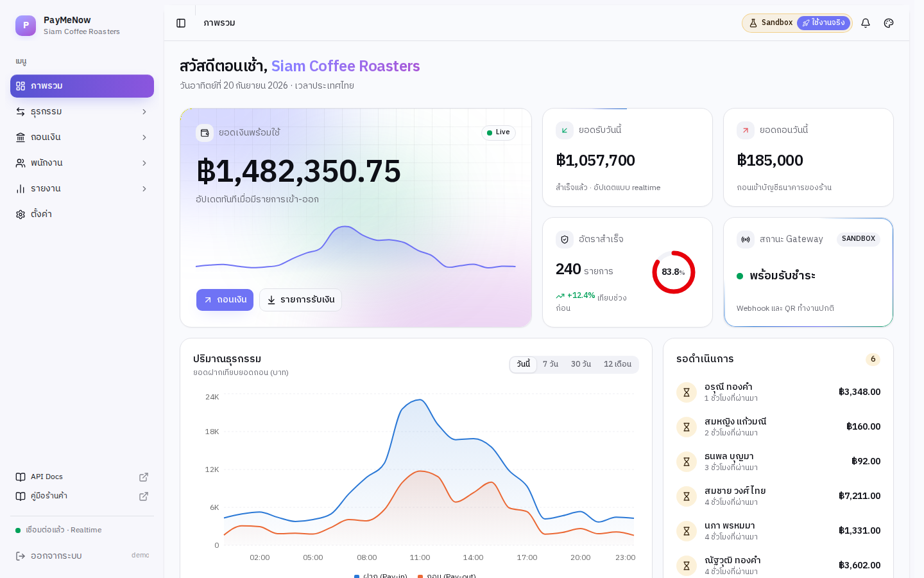The image size is (924, 578).
Task: Click the hourglass icon for ธนพล บุญมา
Action: [687, 462]
